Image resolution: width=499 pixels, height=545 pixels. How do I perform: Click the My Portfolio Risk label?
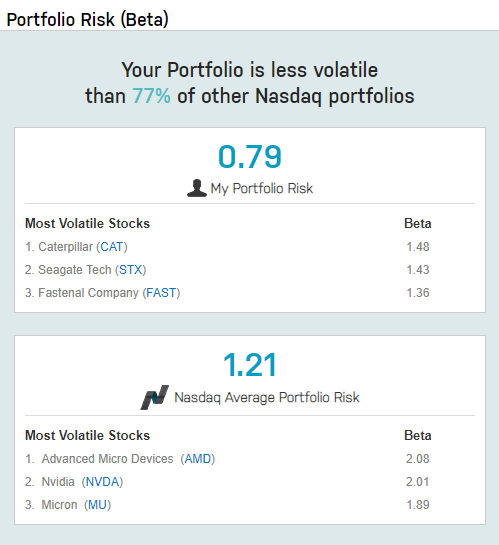click(262, 188)
